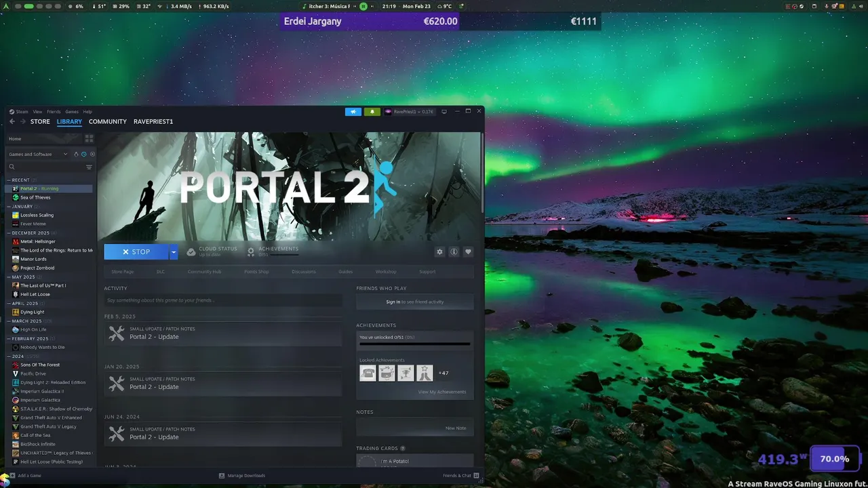Click the first locked achievement thumbnail
The width and height of the screenshot is (868, 488).
pyautogui.click(x=368, y=373)
